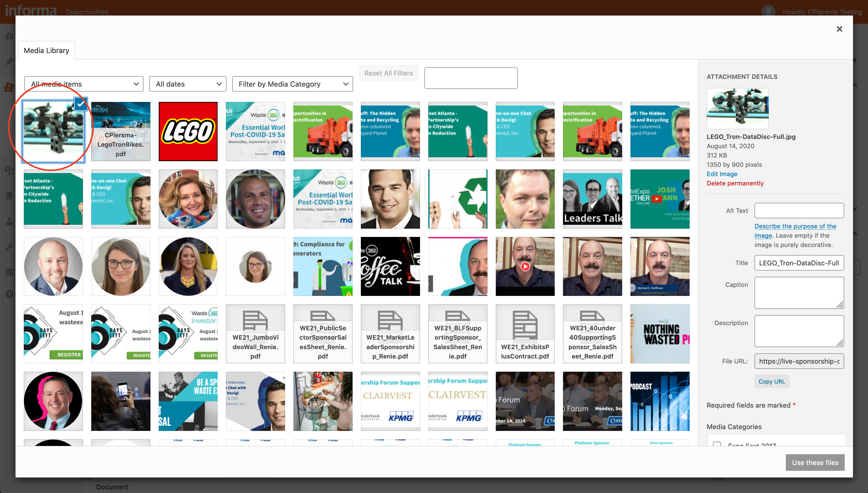
Task: Select WE21_PublicSectorSponsorSalesSheet_Renie.pdf document
Action: (x=323, y=334)
